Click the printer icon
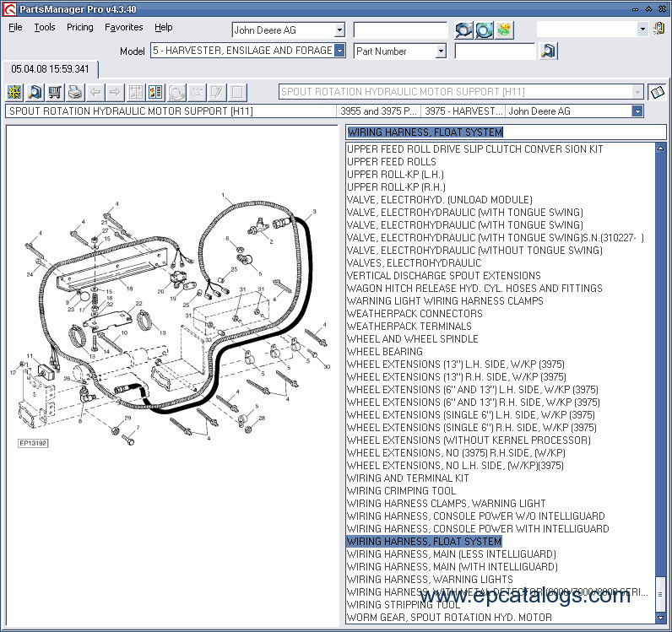Image resolution: width=672 pixels, height=632 pixels. coord(74,92)
